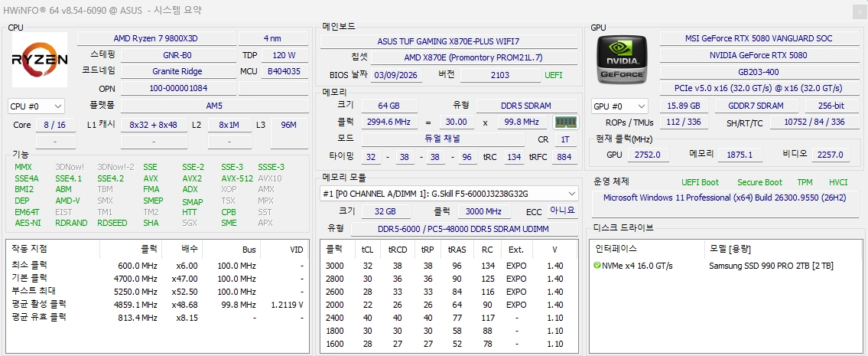Click the MSI GeForce RTX 5080 VANGUARD SOC field
This screenshot has width=868, height=356.
click(759, 38)
